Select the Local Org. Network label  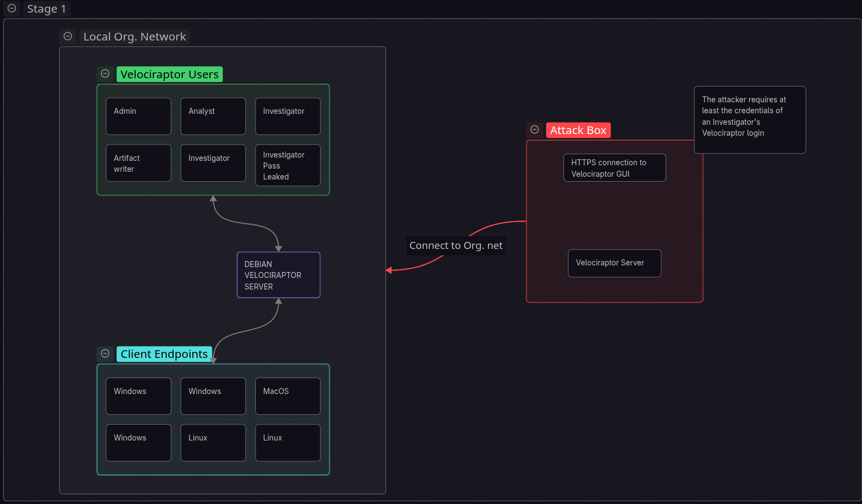tap(135, 37)
